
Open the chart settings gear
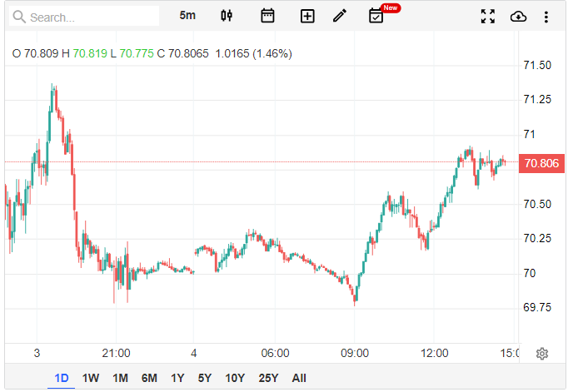(x=542, y=354)
